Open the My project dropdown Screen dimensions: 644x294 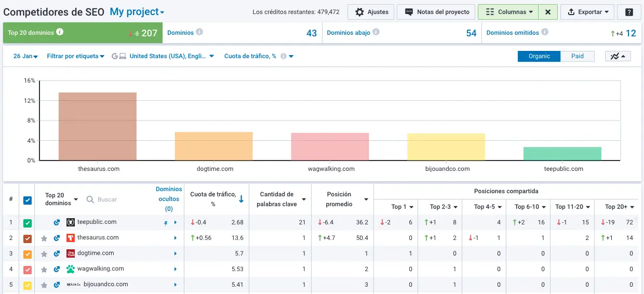pyautogui.click(x=137, y=12)
